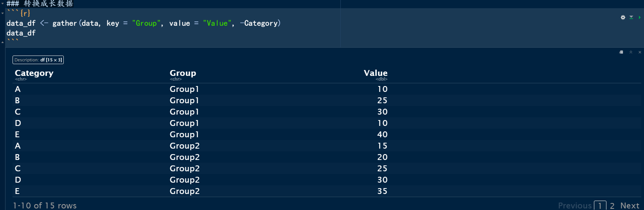
Task: Open page 2 of results
Action: coord(612,205)
